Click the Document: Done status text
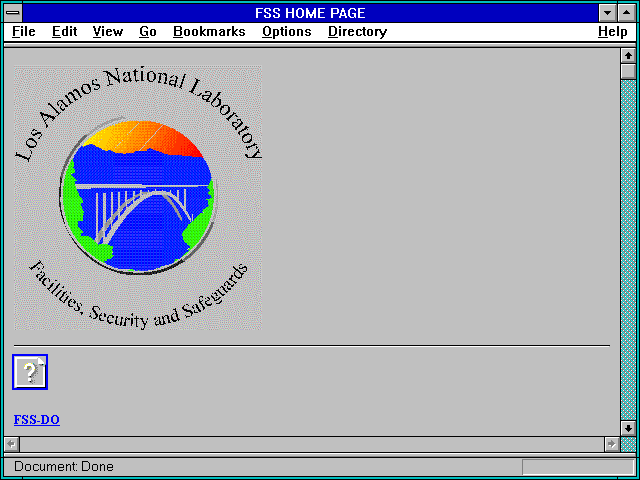This screenshot has width=640, height=480. 64,467
